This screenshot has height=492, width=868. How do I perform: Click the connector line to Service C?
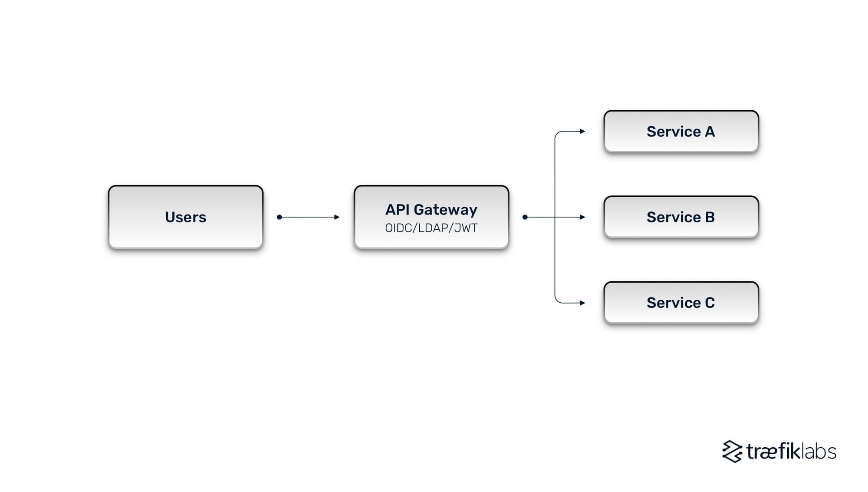[x=566, y=301]
